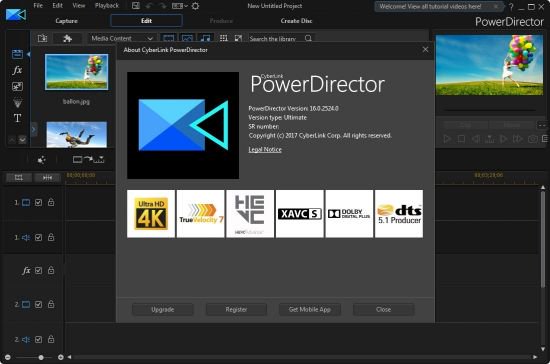The width and height of the screenshot is (550, 364).
Task: Click preview snapshot camera icon
Action: click(x=532, y=139)
